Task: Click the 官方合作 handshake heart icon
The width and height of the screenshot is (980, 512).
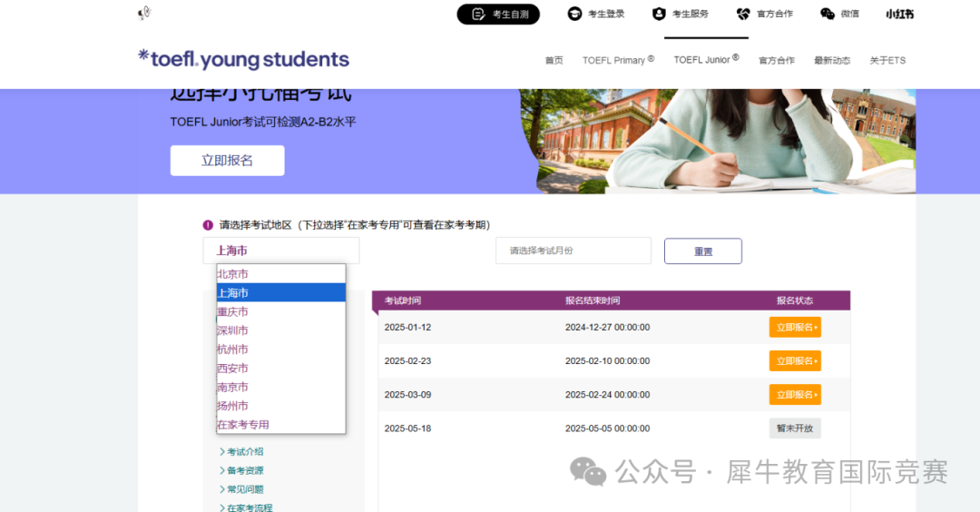Action: (743, 14)
